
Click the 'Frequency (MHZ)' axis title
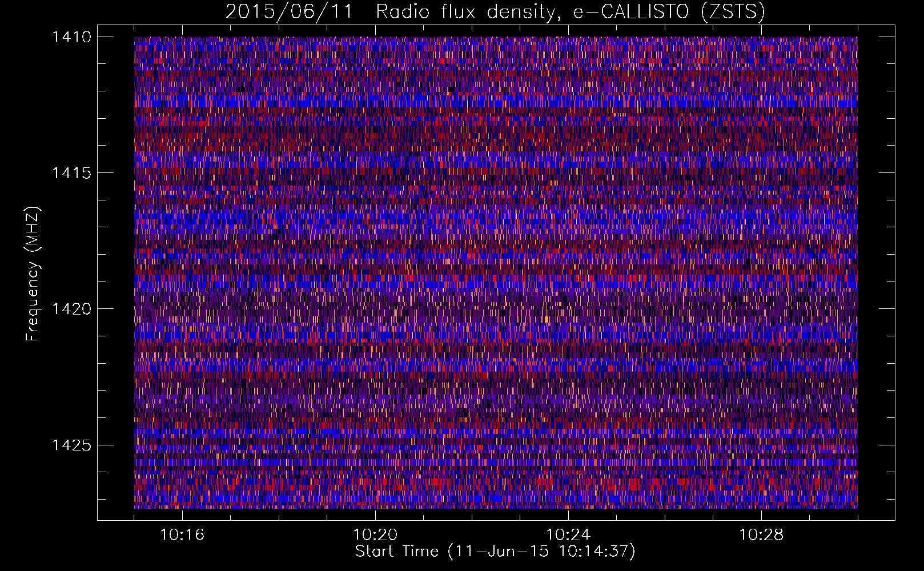33,274
